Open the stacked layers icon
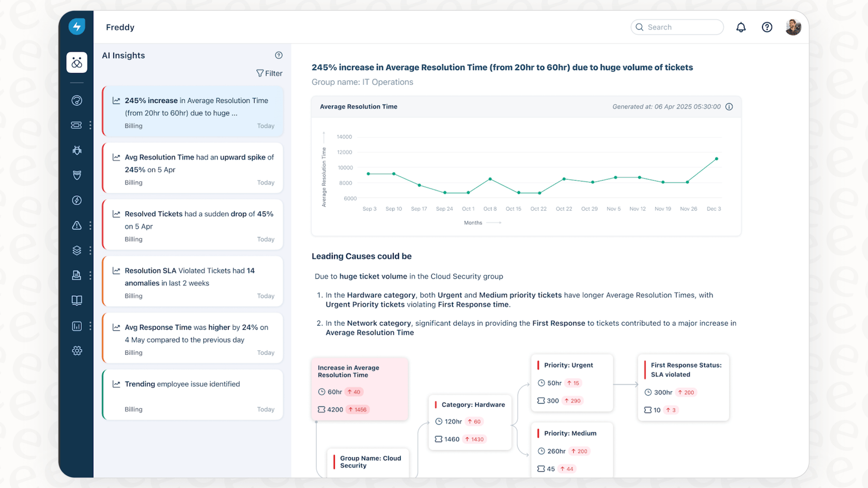 (x=76, y=250)
